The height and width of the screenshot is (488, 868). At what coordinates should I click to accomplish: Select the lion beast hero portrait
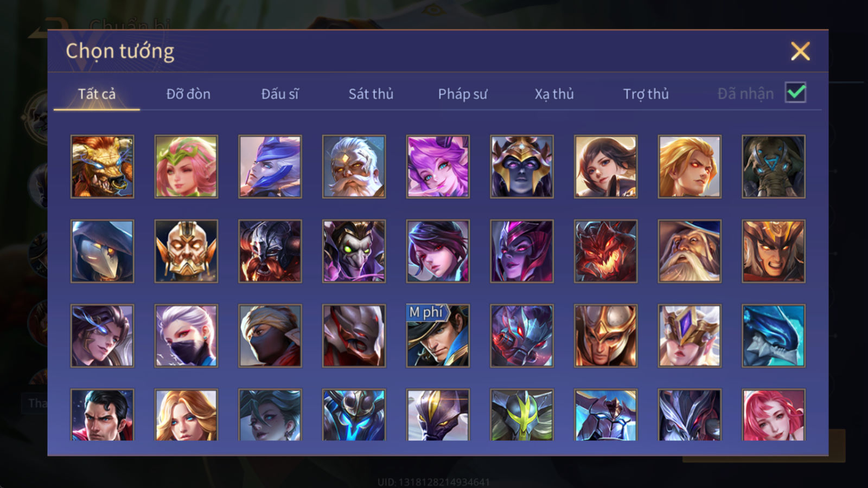pyautogui.click(x=102, y=166)
